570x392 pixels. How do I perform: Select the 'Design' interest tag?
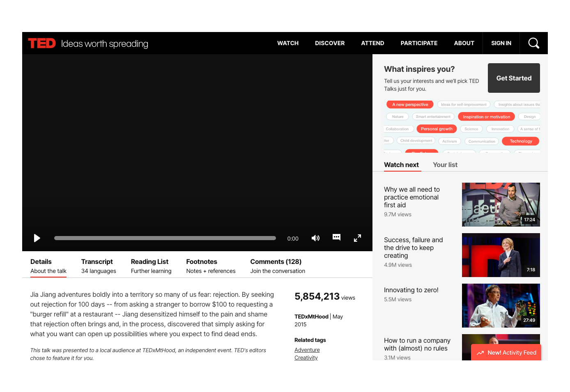[x=529, y=117]
